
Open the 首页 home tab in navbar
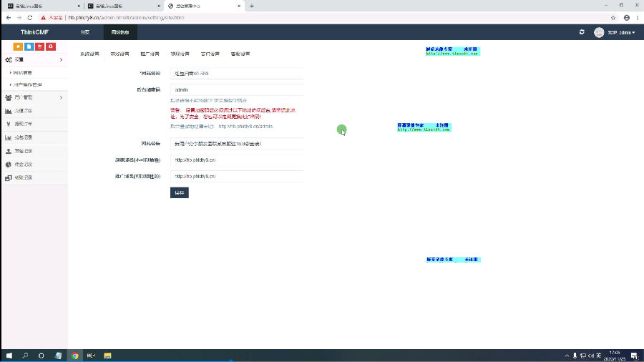85,32
